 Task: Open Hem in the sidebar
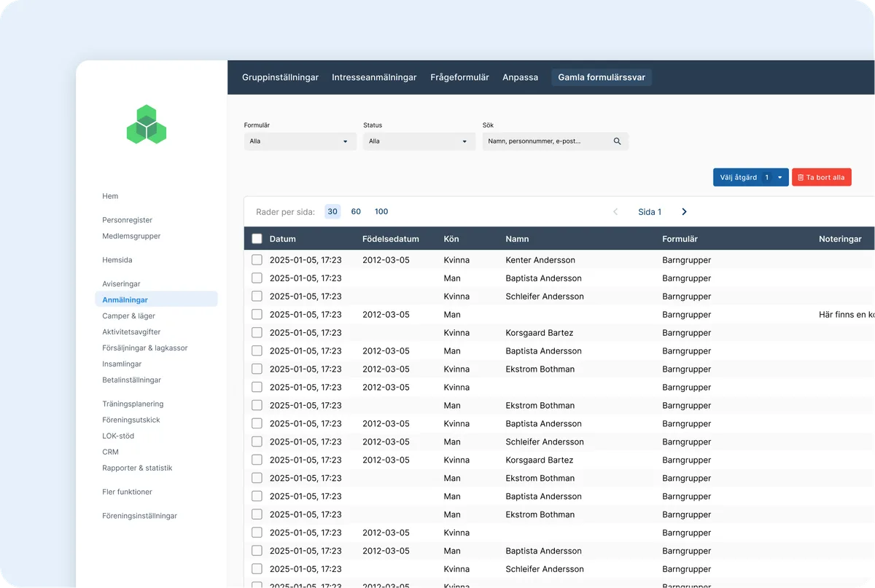click(110, 196)
